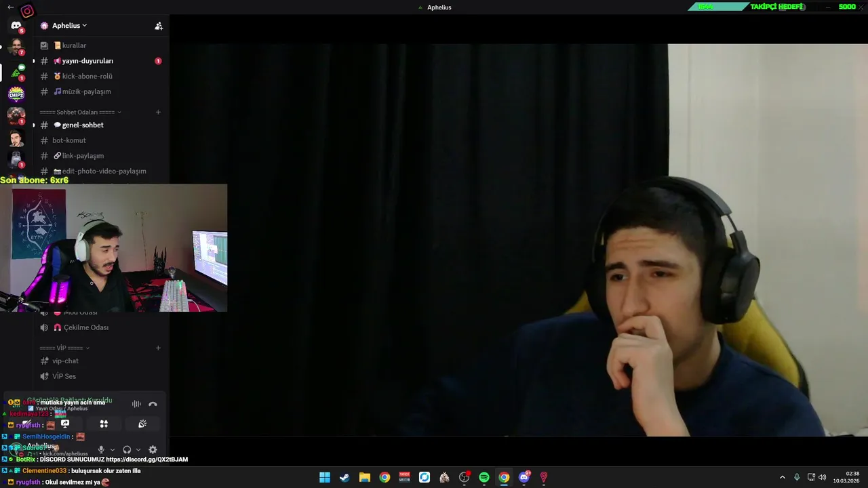Open Discord direct messages home icon

16,26
